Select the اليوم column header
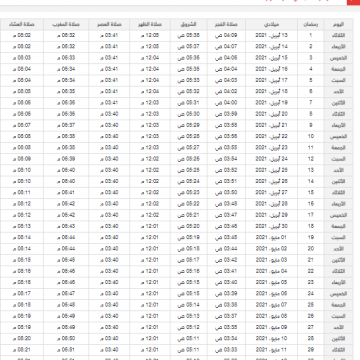 tap(338, 24)
